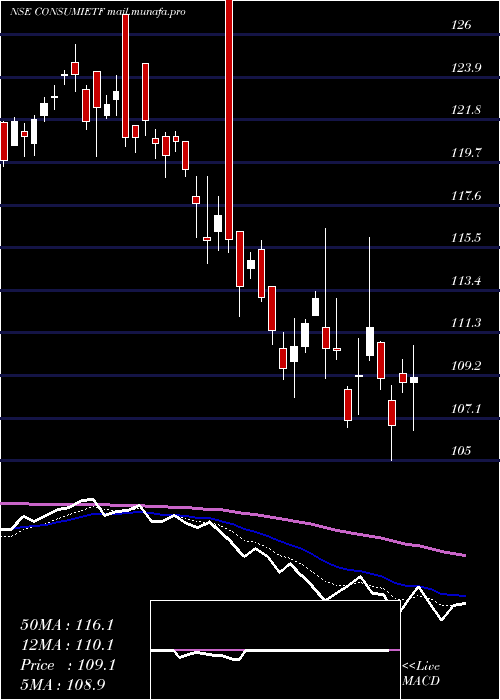Click the 115.5 price axis label
Screen dimensions: 500x700
pyautogui.click(x=466, y=238)
